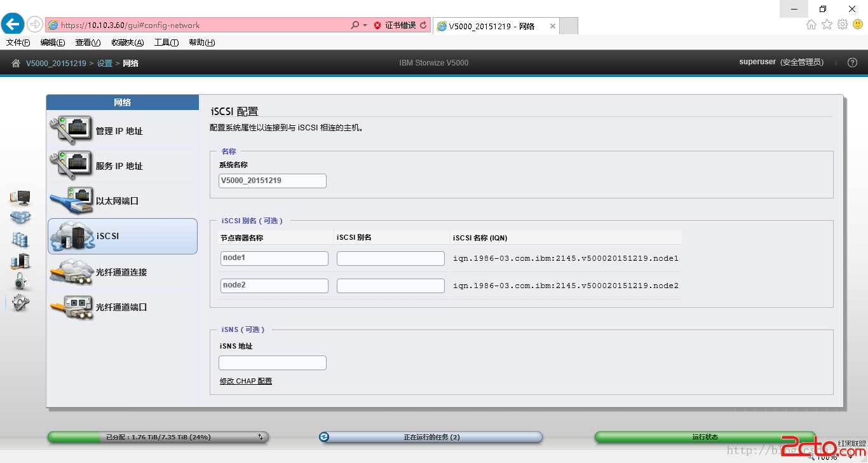Click running tasks refresh circle icon
The image size is (868, 463).
click(x=325, y=437)
